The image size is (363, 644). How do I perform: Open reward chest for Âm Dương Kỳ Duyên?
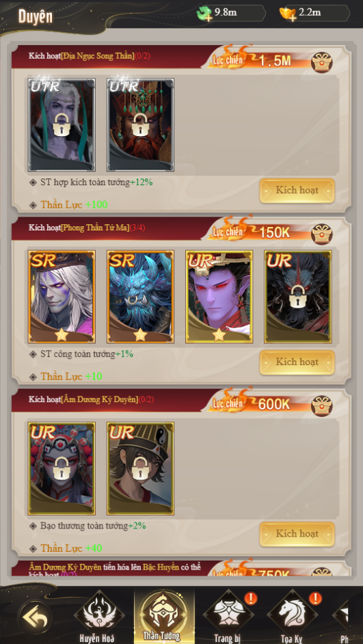(x=321, y=406)
